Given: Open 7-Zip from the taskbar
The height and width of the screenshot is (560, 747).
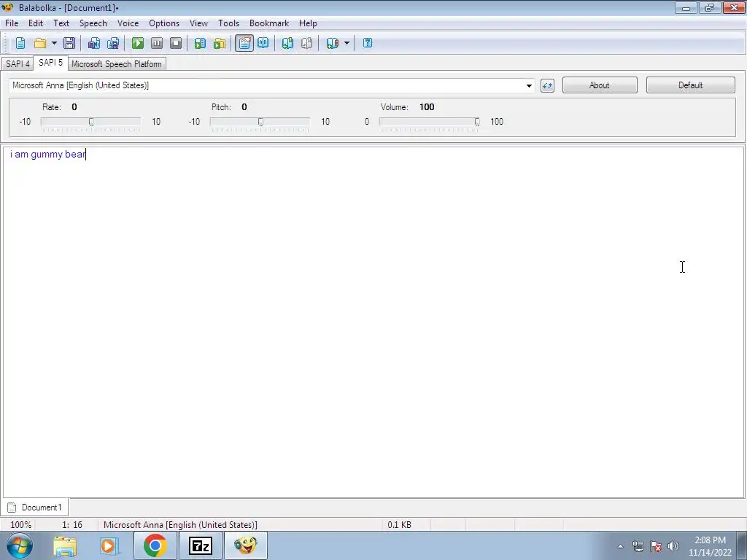Looking at the screenshot, I should (x=200, y=545).
